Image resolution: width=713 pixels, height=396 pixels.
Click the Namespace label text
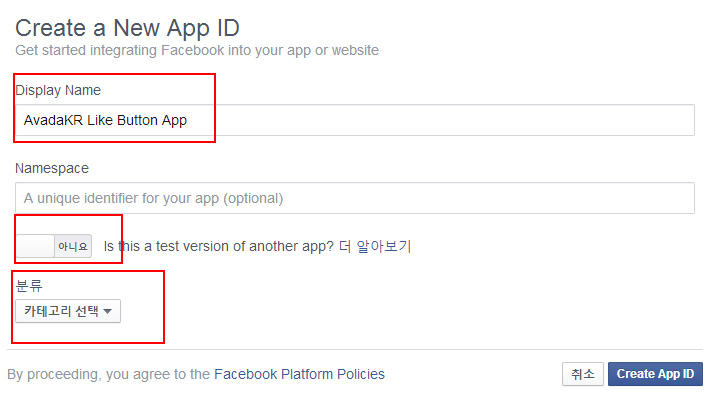pyautogui.click(x=52, y=168)
